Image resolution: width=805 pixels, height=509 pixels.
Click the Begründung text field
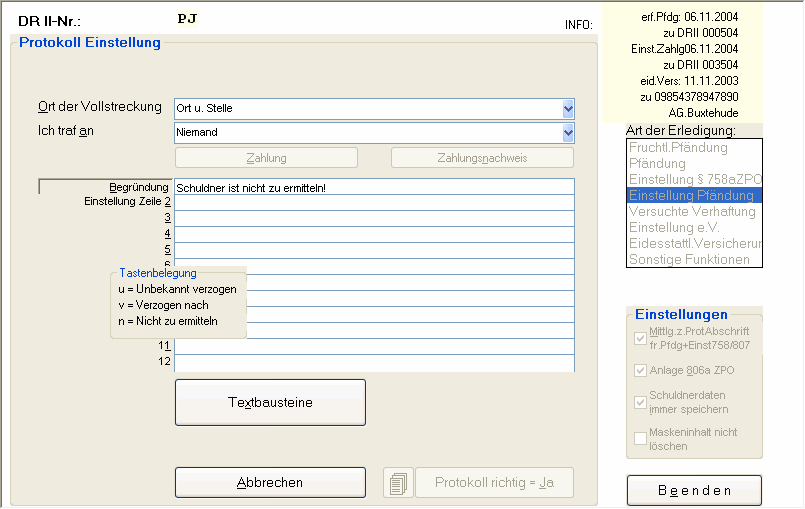click(374, 187)
